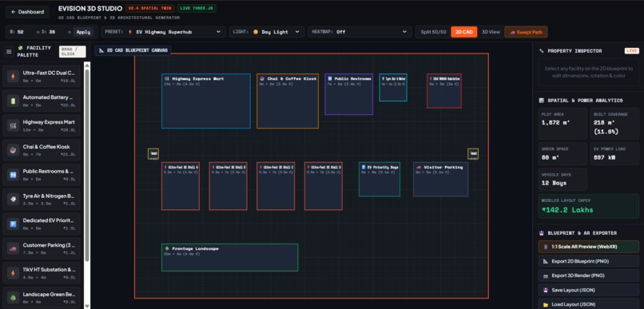Image resolution: width=644 pixels, height=309 pixels.
Task: Click the parking P icon of Dedicated EV Priority
Action: click(x=13, y=224)
